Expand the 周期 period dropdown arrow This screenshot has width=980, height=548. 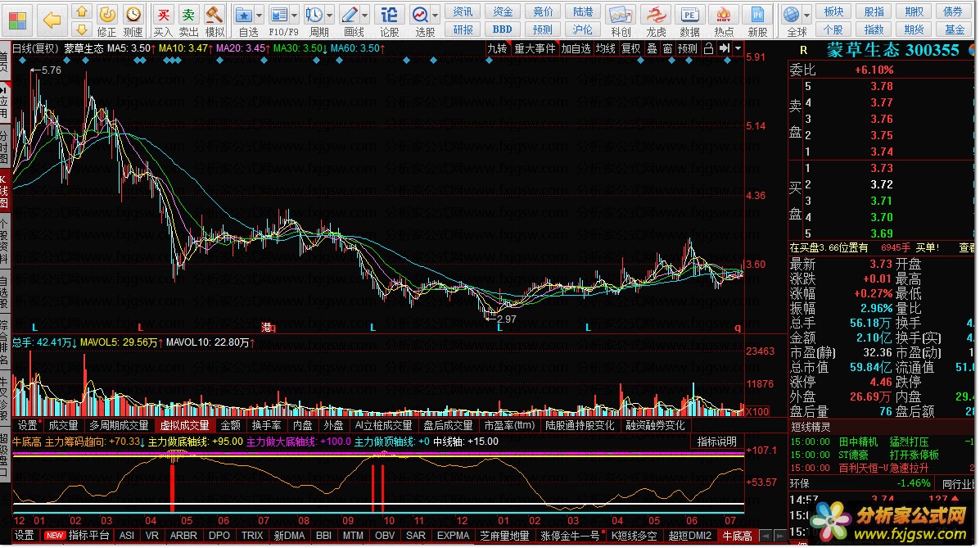point(329,15)
